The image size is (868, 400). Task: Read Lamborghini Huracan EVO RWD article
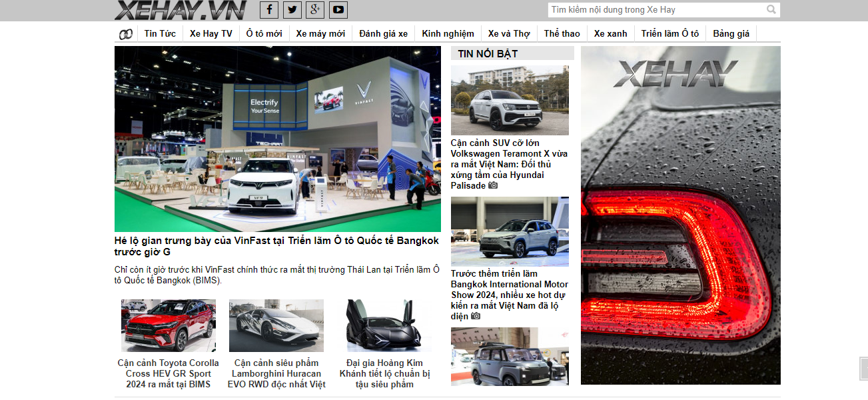(x=276, y=373)
